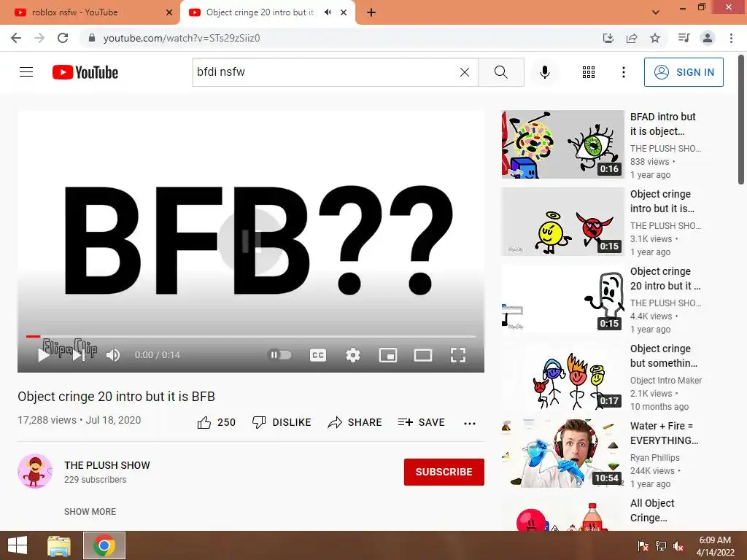Click the install app icon in address bar
The image size is (747, 560).
[x=608, y=38]
